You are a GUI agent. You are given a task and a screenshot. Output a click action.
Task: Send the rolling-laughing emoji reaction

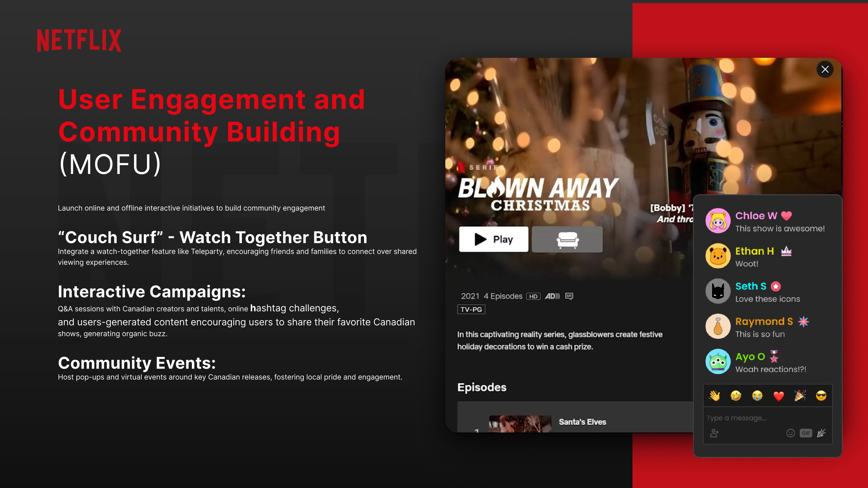736,396
